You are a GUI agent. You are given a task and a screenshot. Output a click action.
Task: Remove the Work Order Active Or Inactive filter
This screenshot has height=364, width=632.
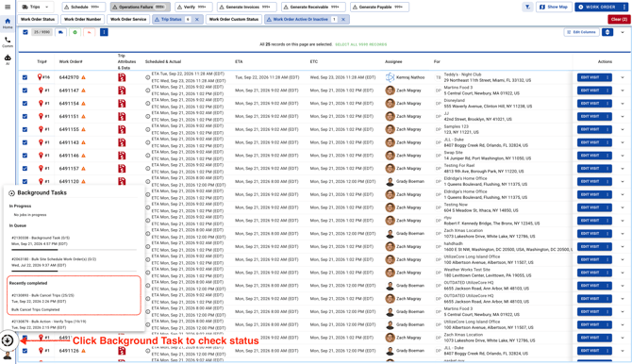[343, 20]
